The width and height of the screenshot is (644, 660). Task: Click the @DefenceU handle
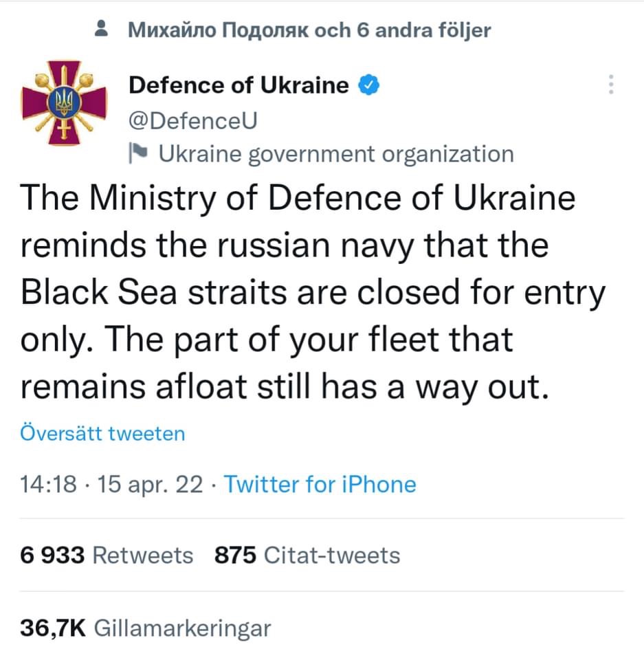[192, 121]
